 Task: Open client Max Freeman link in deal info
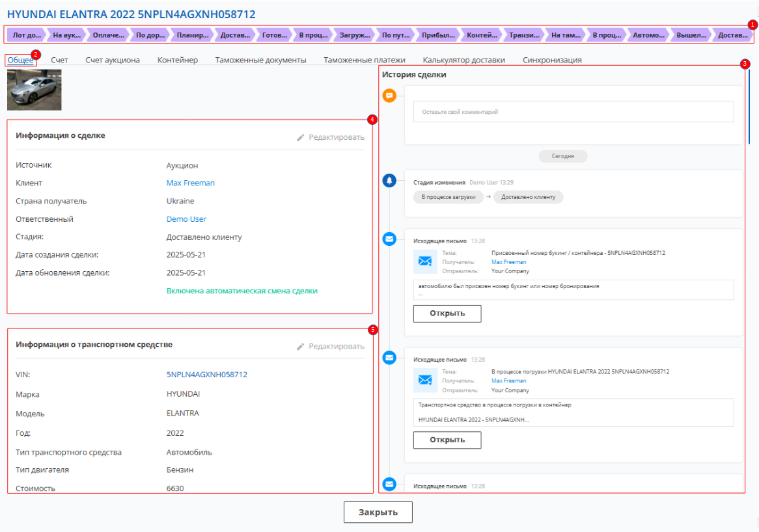click(x=191, y=183)
